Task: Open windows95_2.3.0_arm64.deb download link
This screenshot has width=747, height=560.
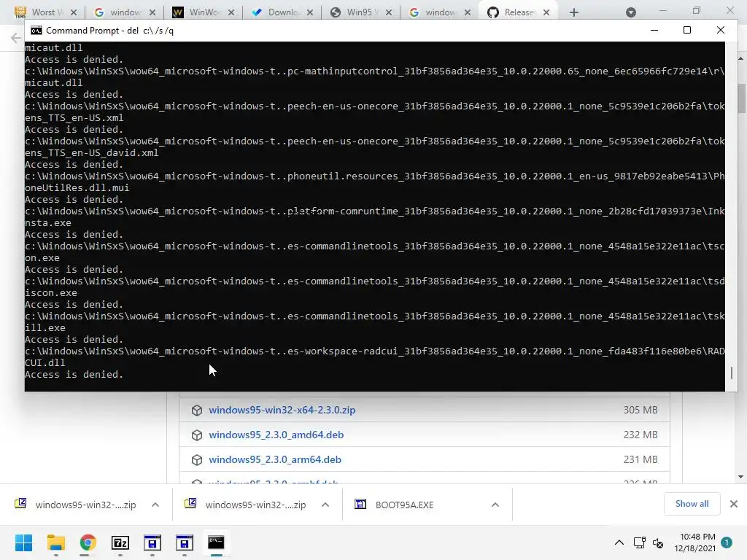Action: [x=275, y=459]
